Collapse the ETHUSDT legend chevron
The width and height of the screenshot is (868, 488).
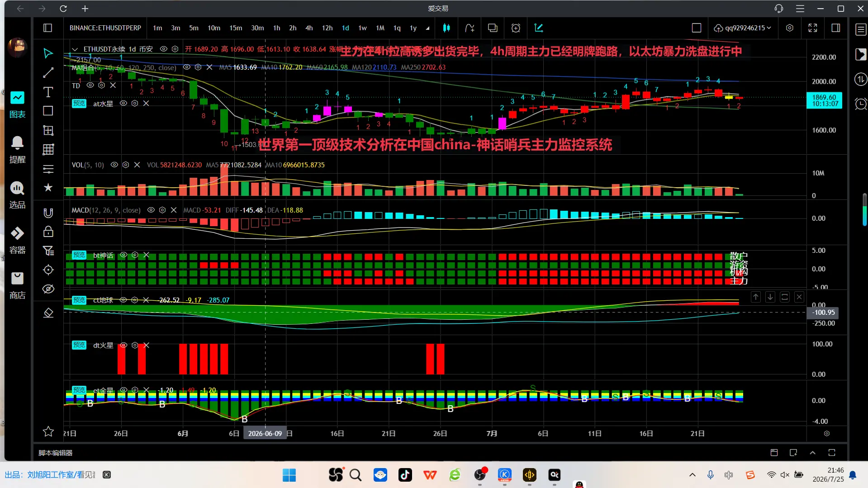[75, 49]
